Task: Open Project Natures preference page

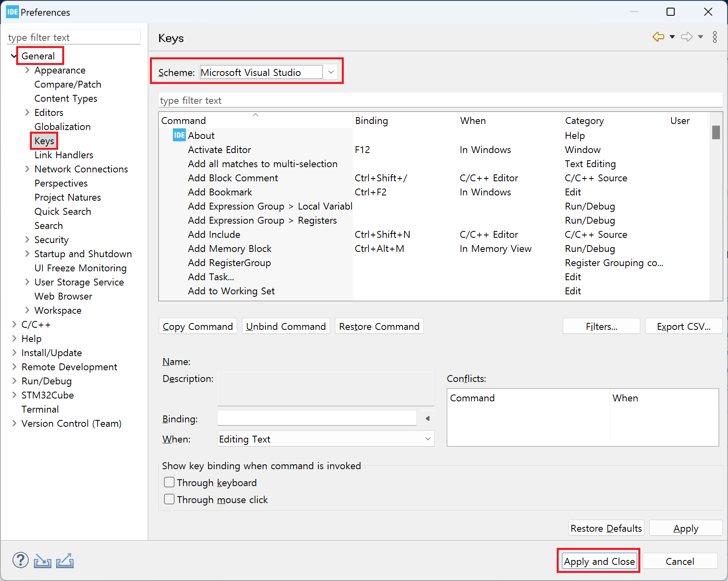Action: (68, 197)
